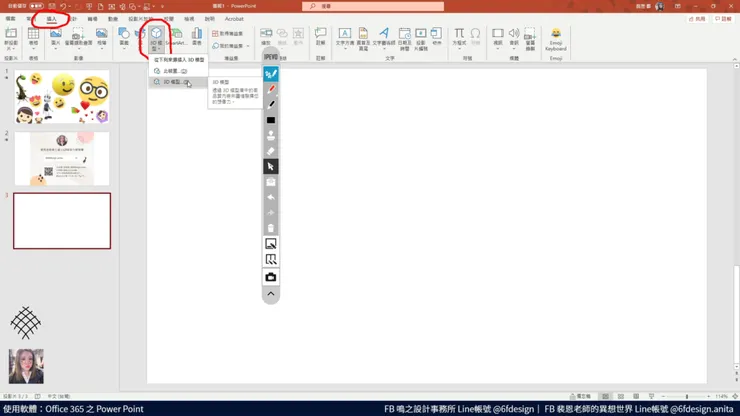Click the stamp tool in IPEVO toolbar
Viewport: 740px width, 416px height.
point(271,136)
